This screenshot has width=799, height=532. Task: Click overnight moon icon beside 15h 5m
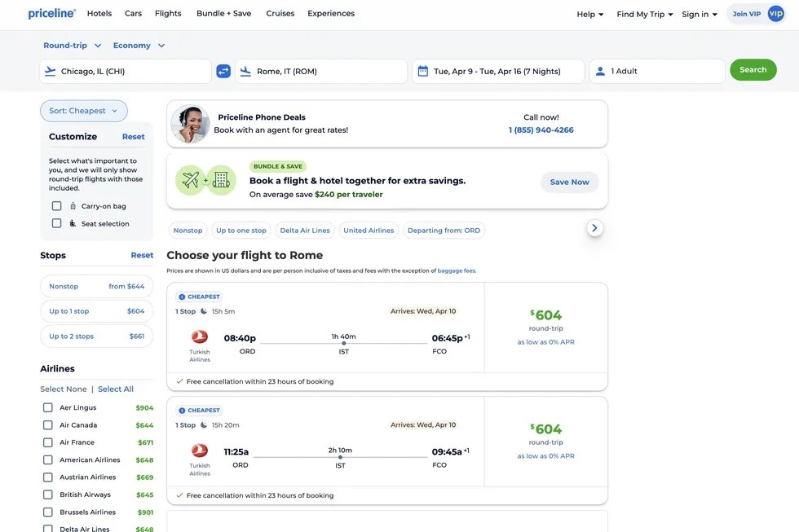point(204,311)
